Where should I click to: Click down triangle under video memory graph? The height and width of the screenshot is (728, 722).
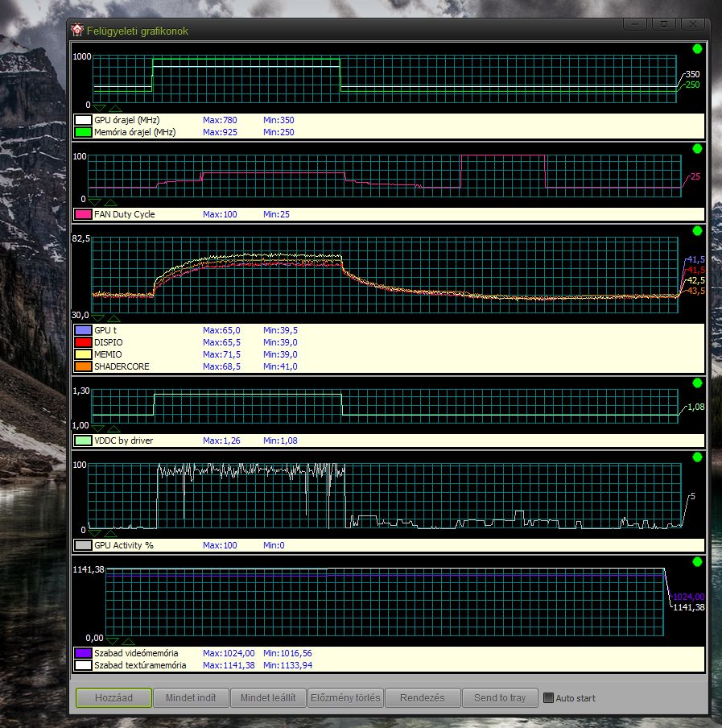[x=112, y=641]
